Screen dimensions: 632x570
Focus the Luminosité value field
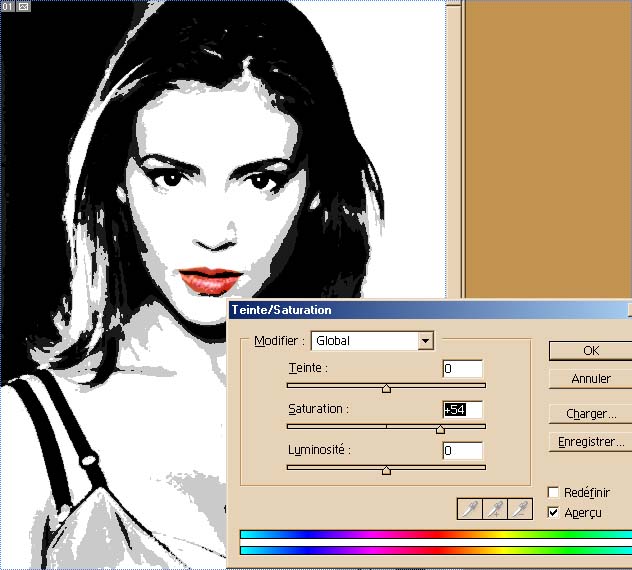462,451
